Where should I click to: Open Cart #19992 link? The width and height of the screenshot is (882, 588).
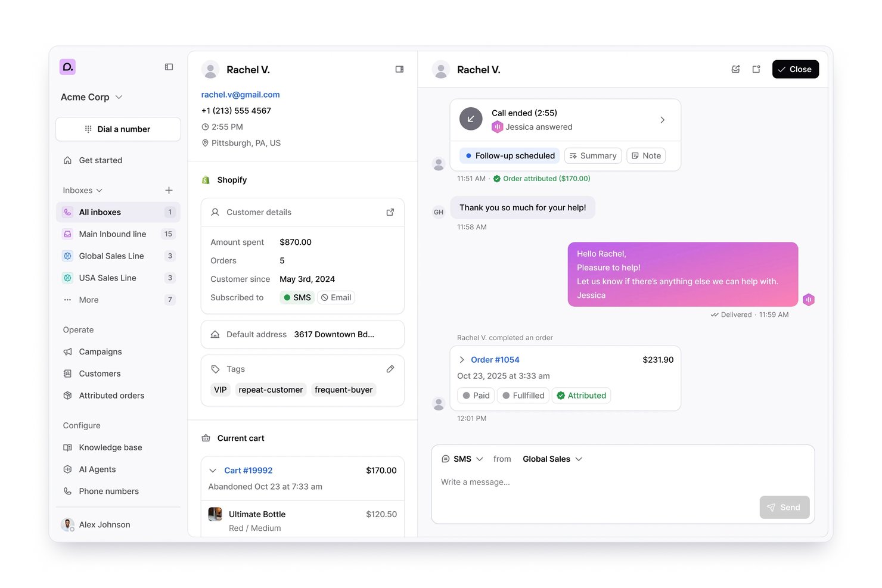tap(249, 471)
